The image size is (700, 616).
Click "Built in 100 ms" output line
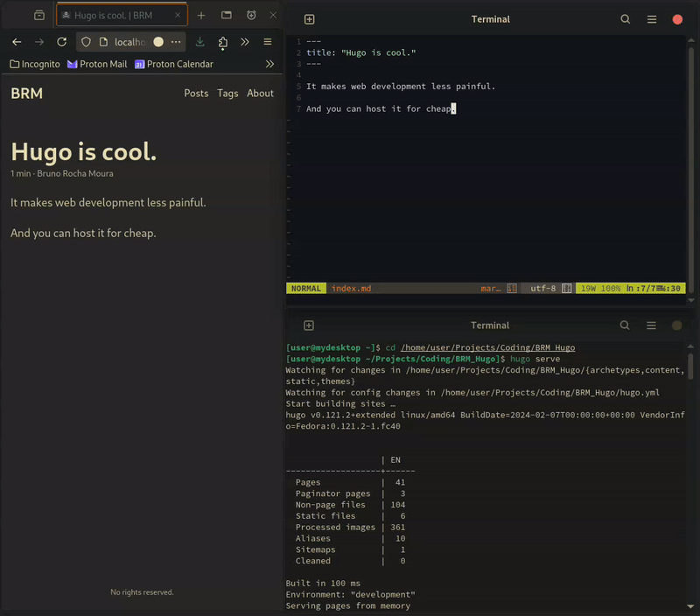pos(323,584)
